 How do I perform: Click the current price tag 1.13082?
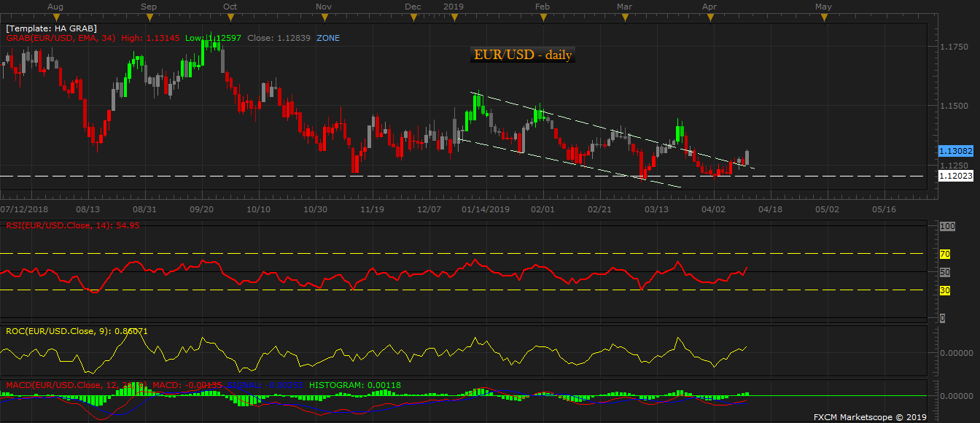(956, 151)
